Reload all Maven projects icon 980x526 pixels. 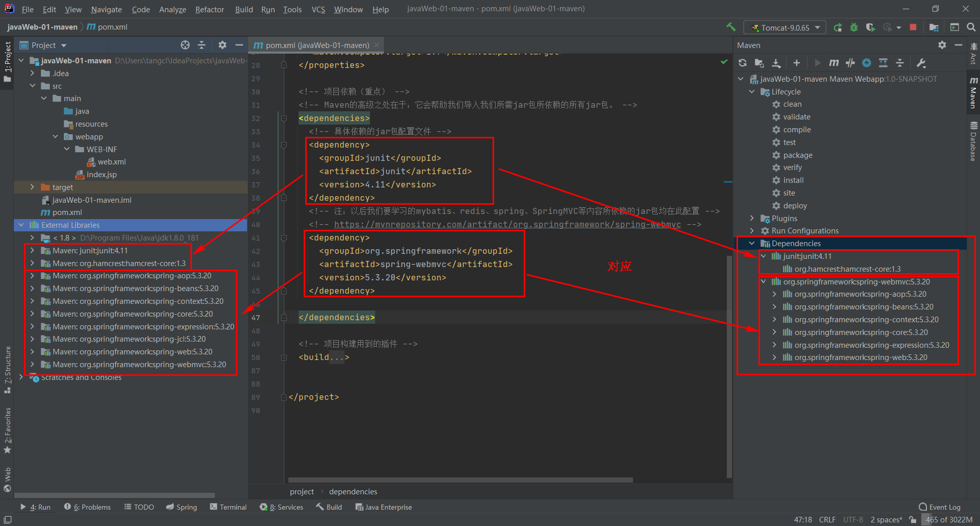(743, 63)
